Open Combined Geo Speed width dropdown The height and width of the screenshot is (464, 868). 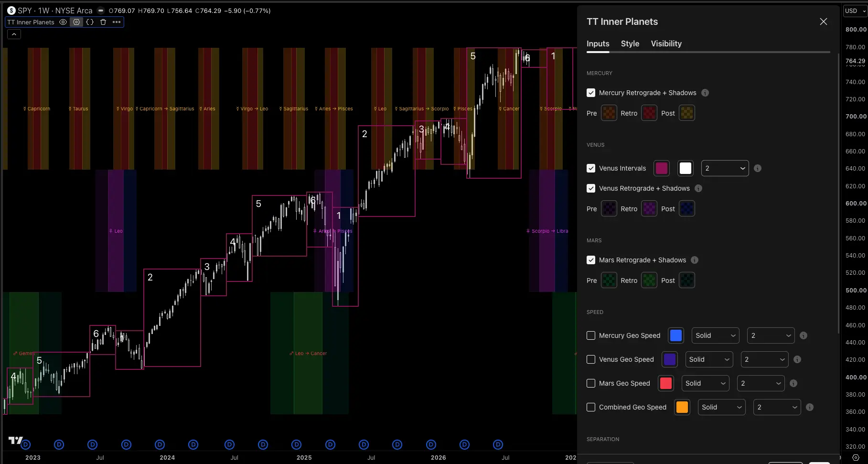(777, 407)
